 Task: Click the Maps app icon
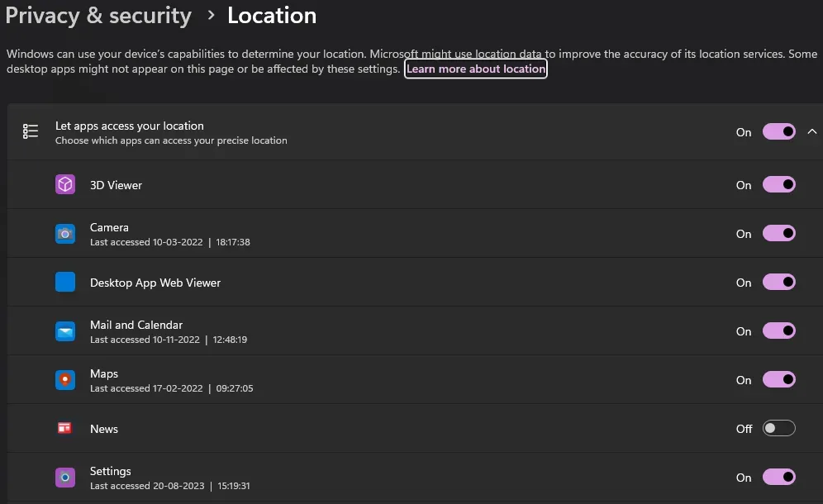(x=65, y=380)
